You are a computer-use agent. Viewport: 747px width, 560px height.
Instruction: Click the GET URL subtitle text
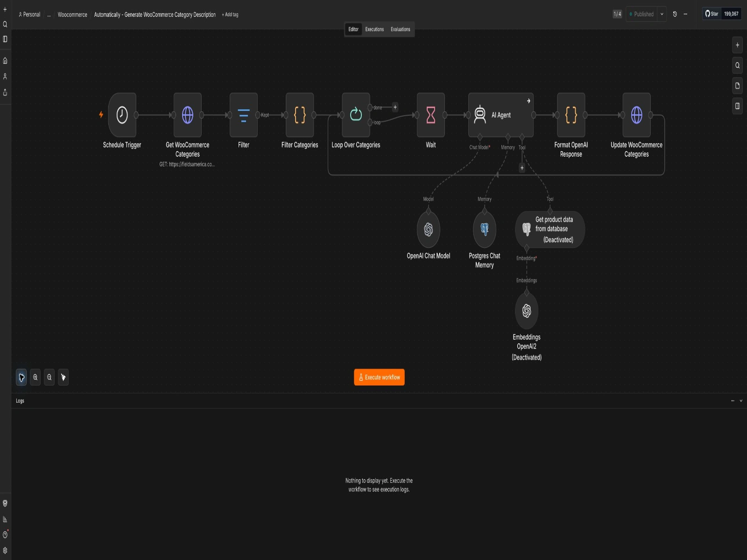pyautogui.click(x=187, y=164)
